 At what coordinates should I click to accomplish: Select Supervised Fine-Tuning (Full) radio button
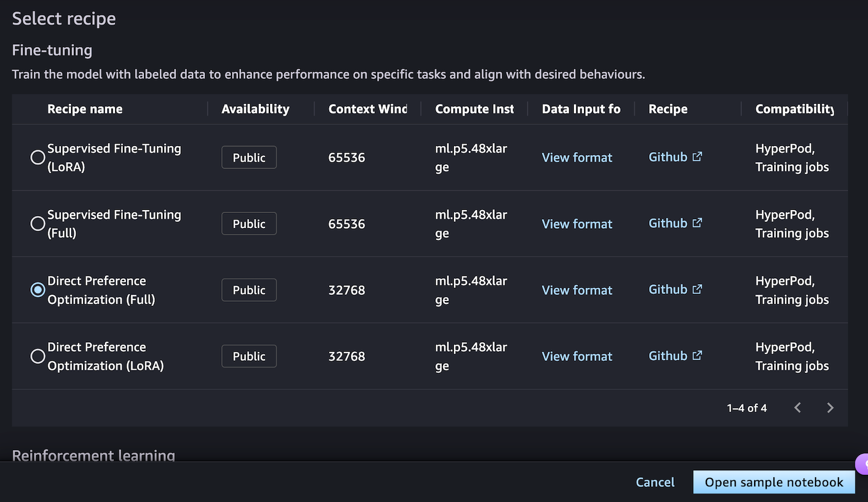(x=38, y=224)
